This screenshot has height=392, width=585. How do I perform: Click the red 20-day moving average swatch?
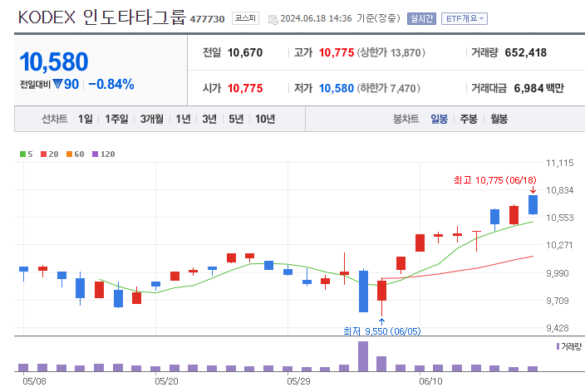(x=44, y=154)
